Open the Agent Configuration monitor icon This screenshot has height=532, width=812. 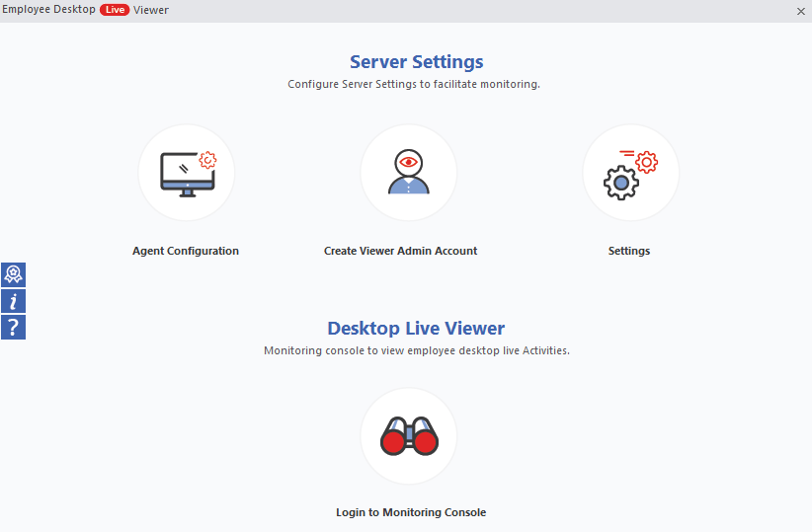pos(187,173)
